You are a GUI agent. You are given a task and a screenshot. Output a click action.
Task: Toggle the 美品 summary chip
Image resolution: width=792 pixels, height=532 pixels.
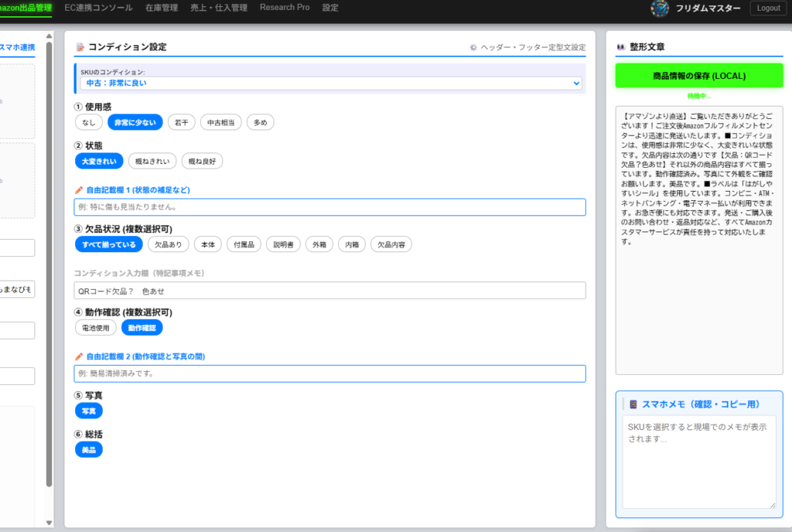[x=89, y=450]
